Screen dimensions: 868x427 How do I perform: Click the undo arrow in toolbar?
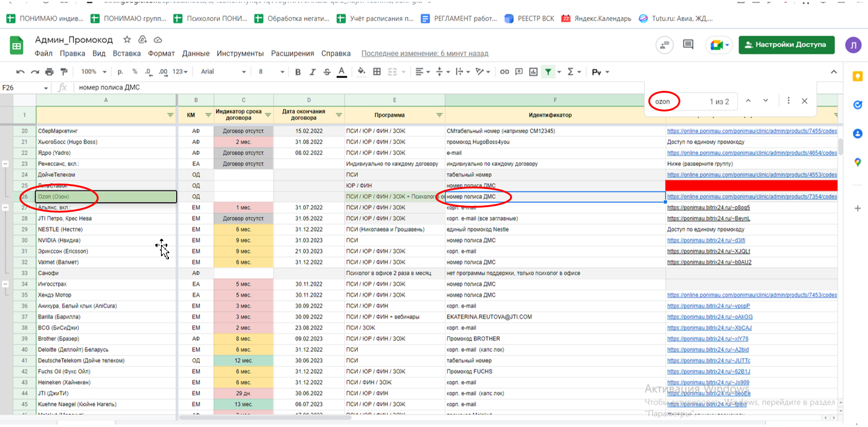point(21,71)
